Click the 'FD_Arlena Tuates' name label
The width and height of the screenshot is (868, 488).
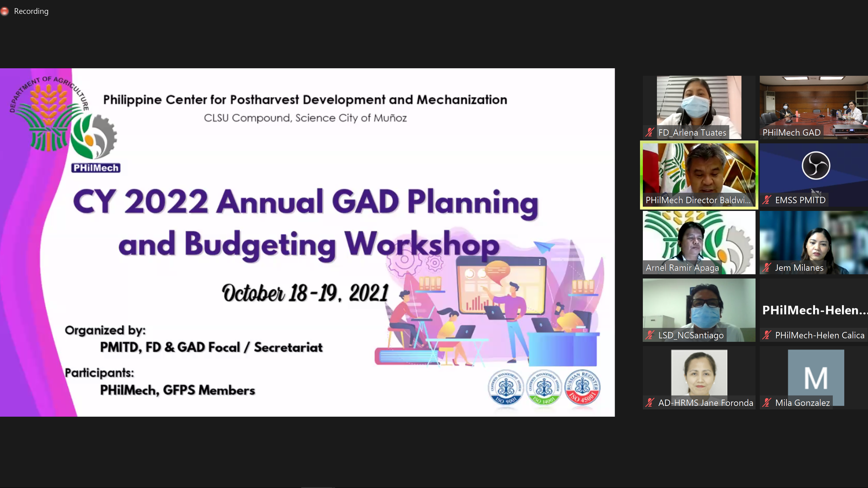click(x=692, y=133)
